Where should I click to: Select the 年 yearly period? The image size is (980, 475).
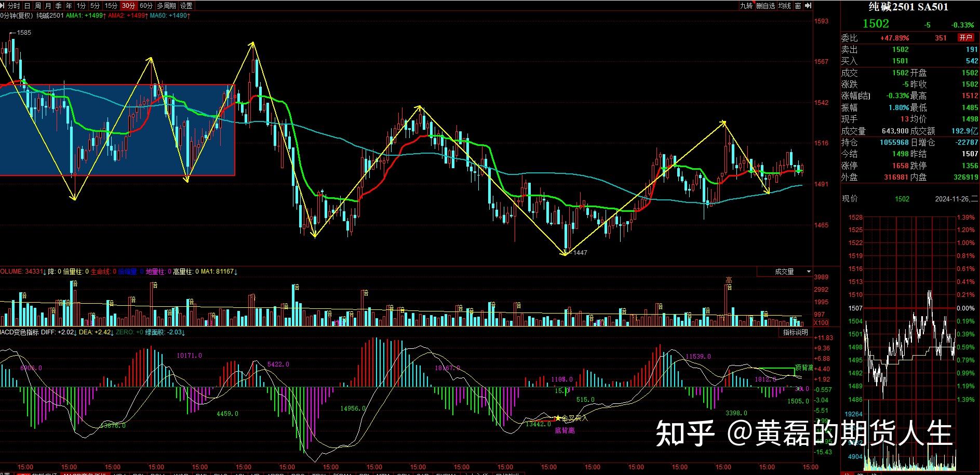[x=69, y=6]
